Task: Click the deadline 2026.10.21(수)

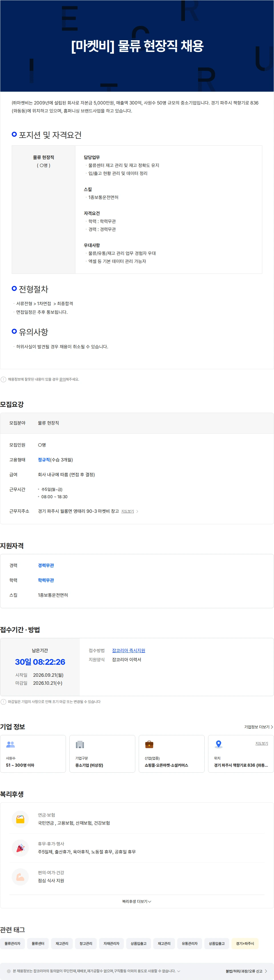Action: pos(47,683)
